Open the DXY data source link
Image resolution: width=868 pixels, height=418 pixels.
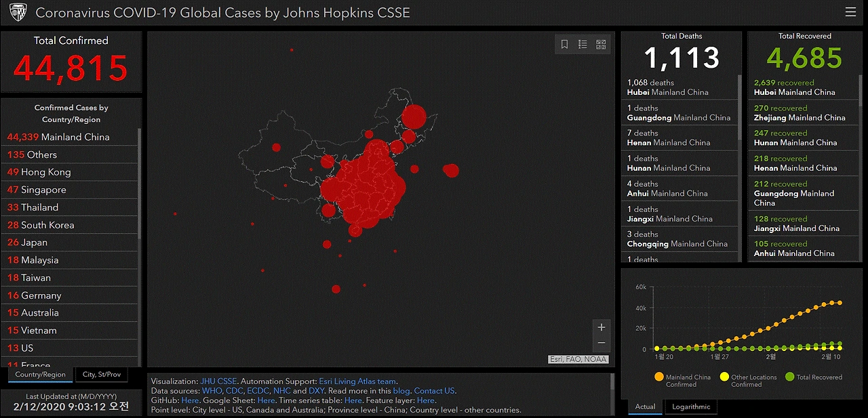[317, 391]
